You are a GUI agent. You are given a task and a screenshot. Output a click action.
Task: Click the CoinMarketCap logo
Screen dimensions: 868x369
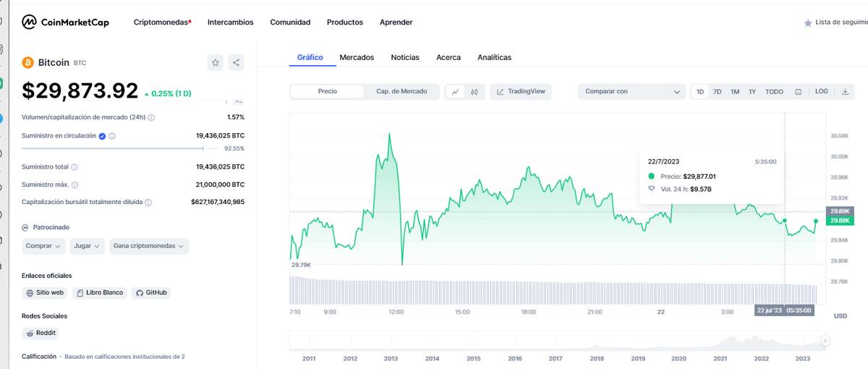tap(66, 22)
